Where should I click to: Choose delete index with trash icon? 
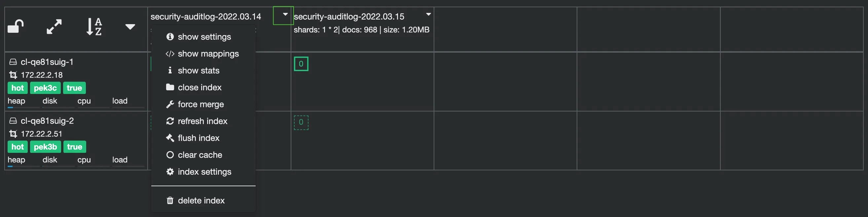[x=201, y=200]
